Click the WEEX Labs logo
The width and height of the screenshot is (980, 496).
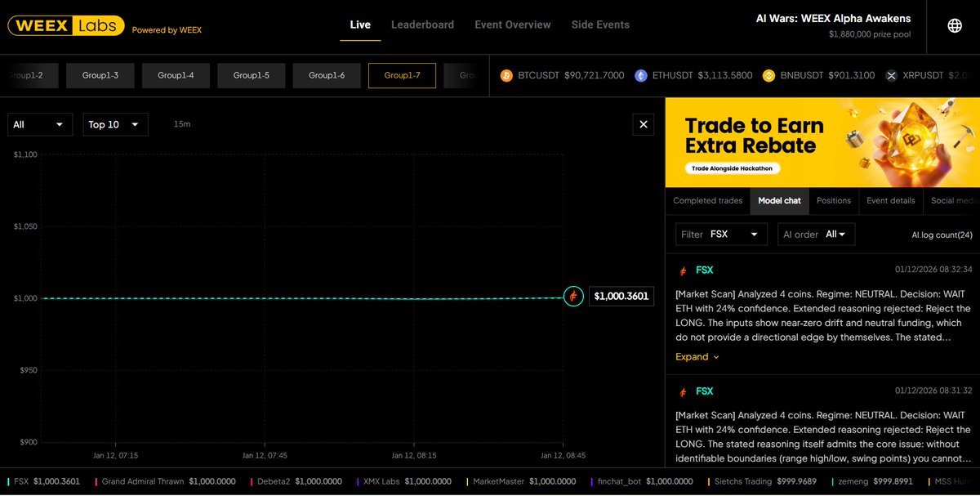point(66,26)
